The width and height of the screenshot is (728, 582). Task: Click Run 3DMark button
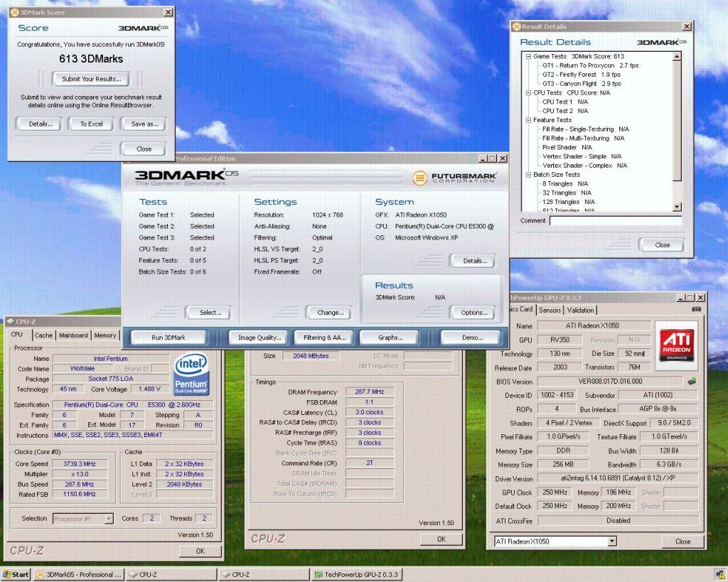pos(168,338)
